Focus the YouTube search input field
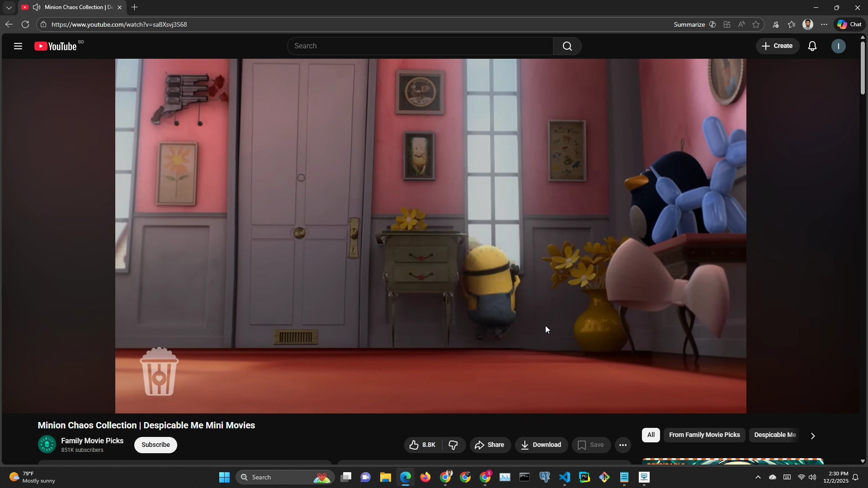Image resolution: width=868 pixels, height=488 pixels. [420, 46]
